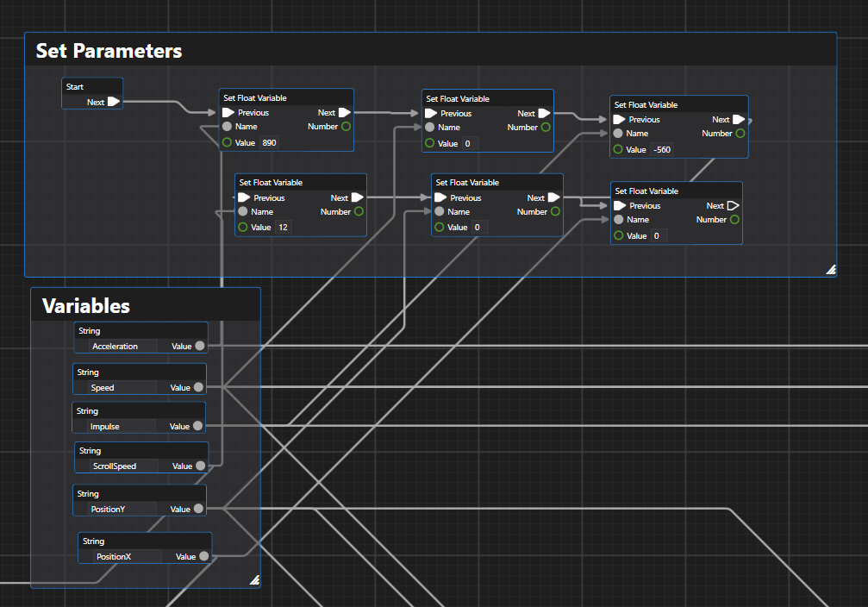The height and width of the screenshot is (607, 868).
Task: Click the Previous input port on the 12 value node
Action: 244,198
